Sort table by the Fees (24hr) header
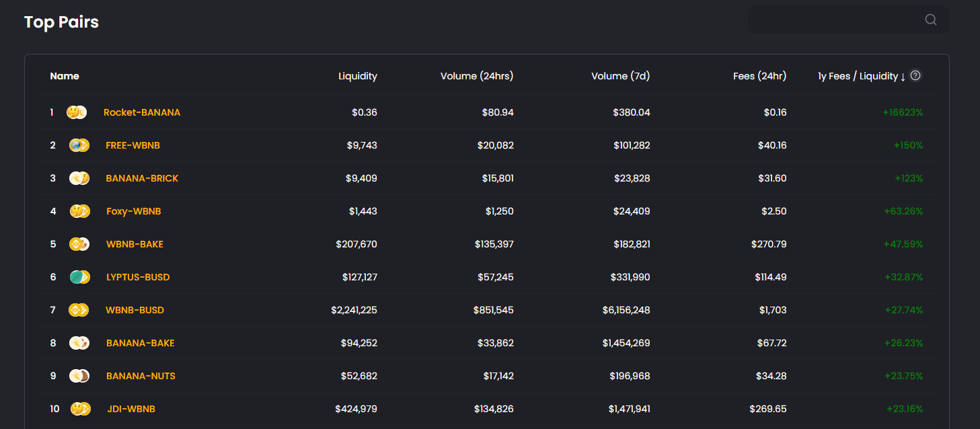Screen dimensions: 980x429 pos(759,76)
